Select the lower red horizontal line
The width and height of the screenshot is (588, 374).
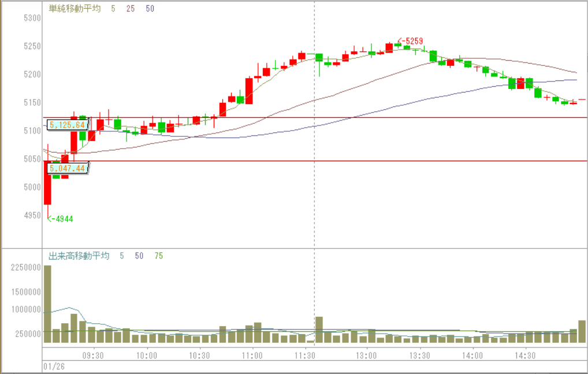(347, 161)
